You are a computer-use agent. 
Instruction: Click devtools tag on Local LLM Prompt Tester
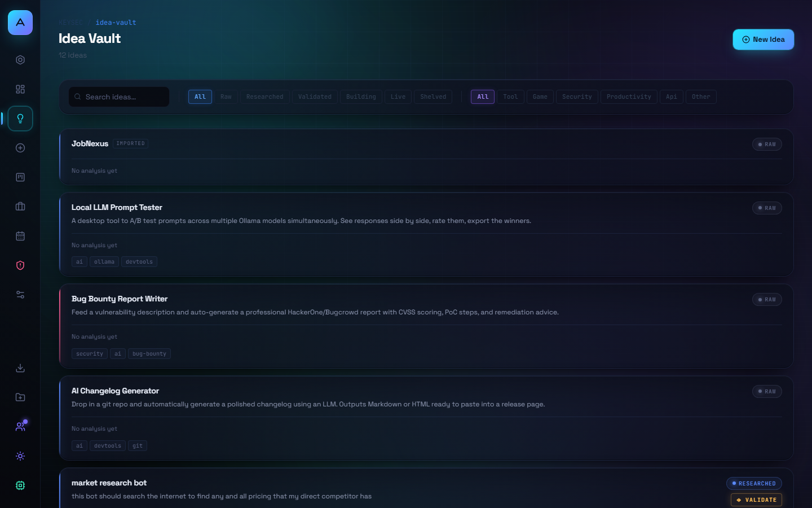point(139,262)
